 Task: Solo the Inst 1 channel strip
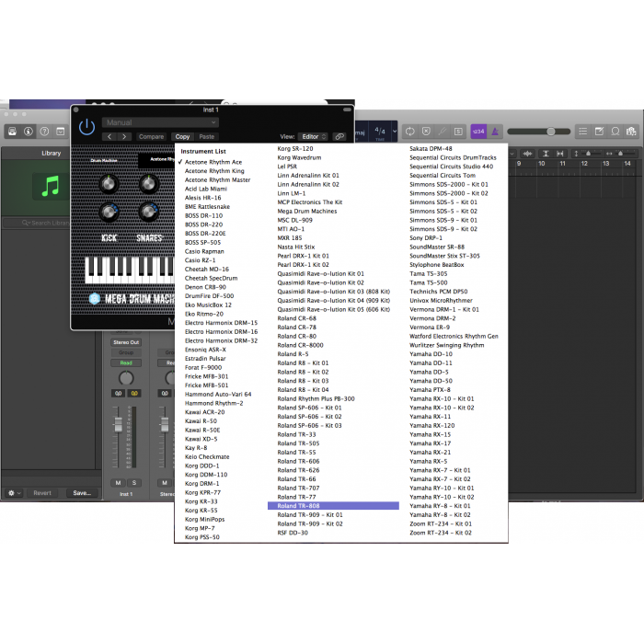click(x=134, y=483)
